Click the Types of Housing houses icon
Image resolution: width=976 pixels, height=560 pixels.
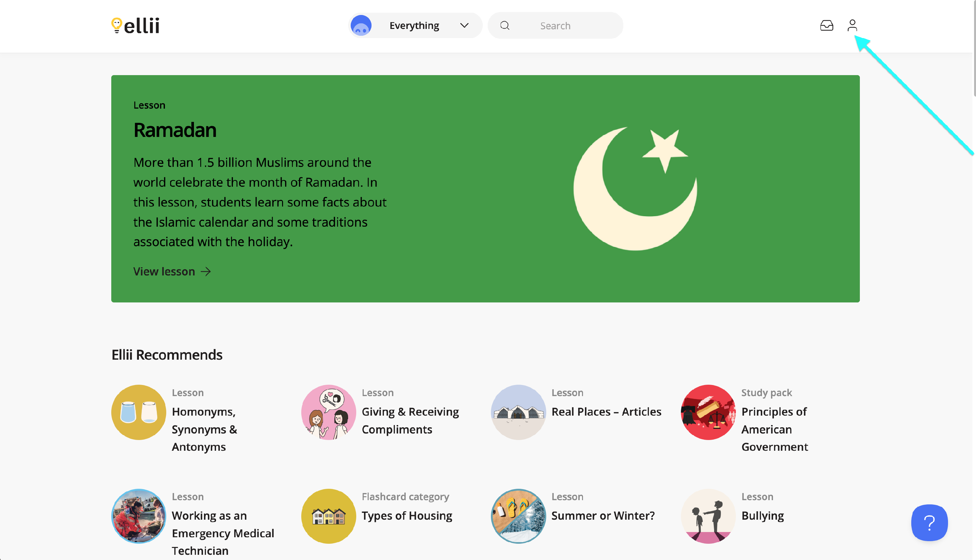coord(329,516)
